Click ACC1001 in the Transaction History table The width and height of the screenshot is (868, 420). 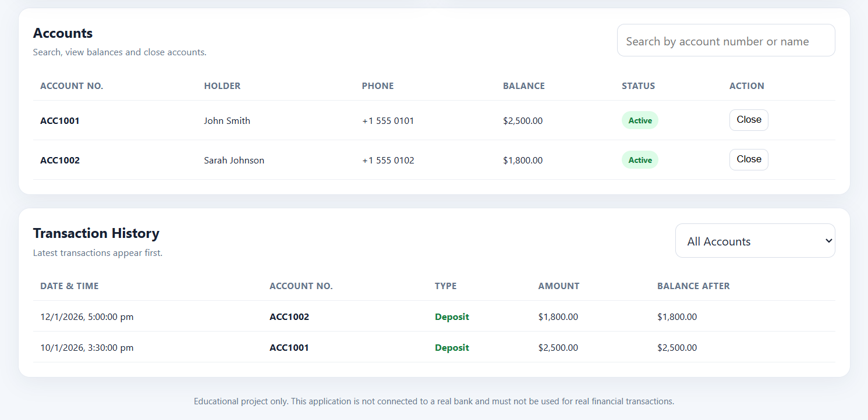click(289, 348)
